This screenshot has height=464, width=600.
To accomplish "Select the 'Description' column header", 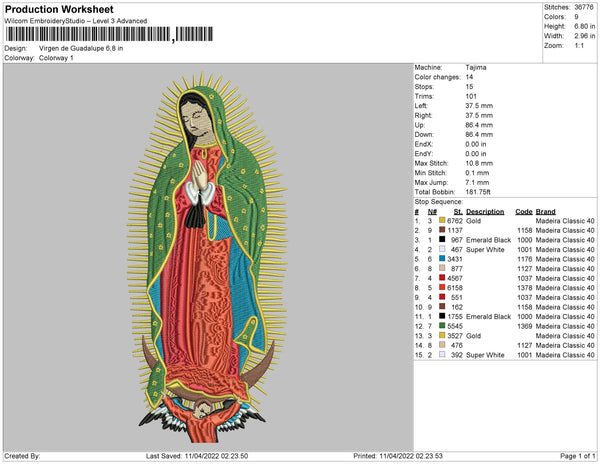I will [x=485, y=212].
